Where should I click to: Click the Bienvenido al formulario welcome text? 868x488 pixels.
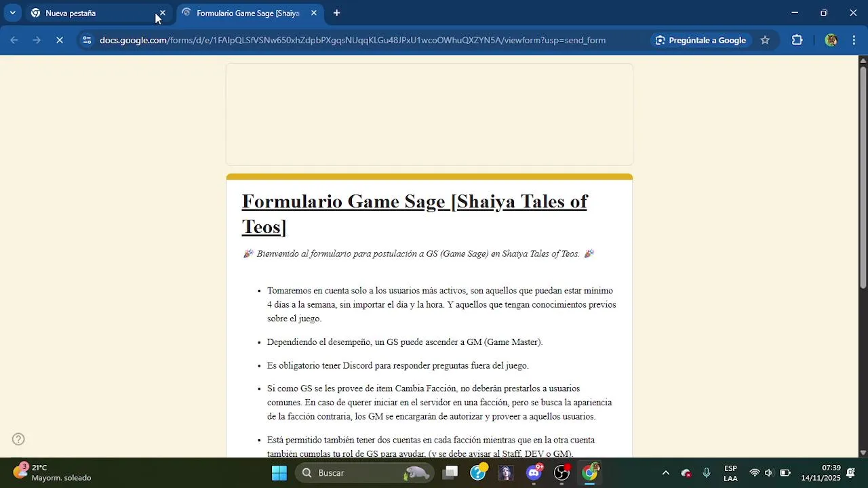(418, 253)
